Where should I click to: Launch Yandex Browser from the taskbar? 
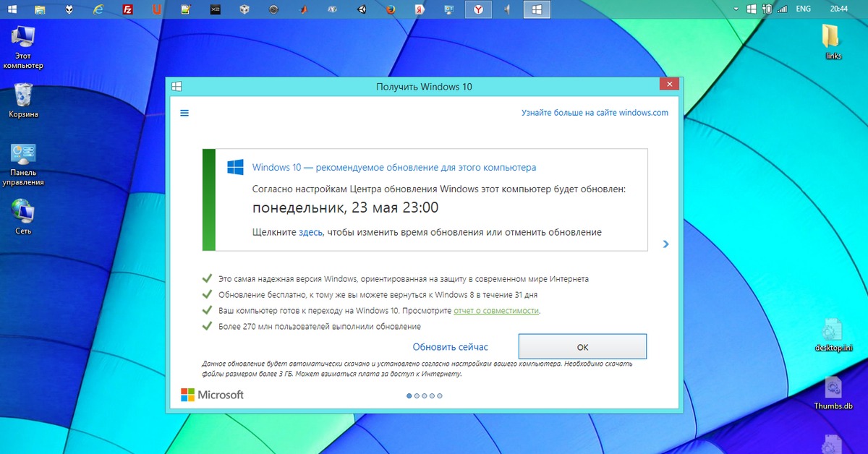point(478,9)
